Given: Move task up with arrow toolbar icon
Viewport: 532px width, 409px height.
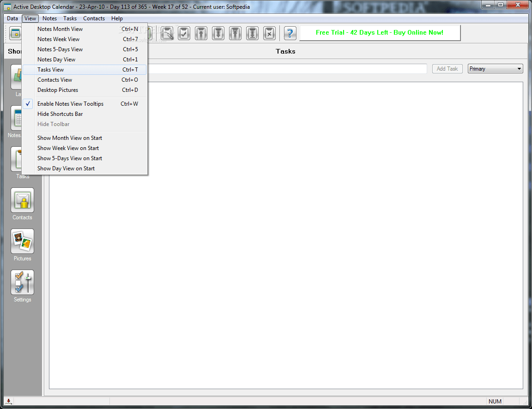Looking at the screenshot, I should click(x=201, y=33).
